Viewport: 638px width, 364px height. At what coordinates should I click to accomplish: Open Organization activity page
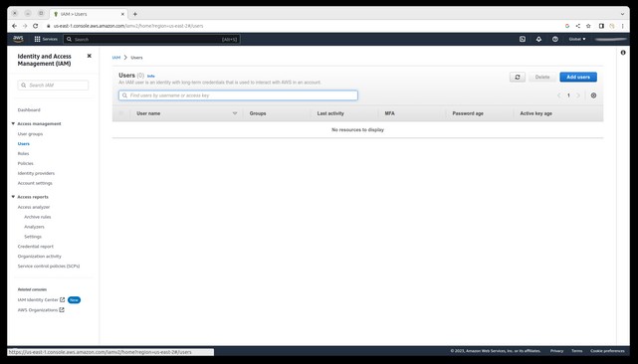click(x=40, y=257)
